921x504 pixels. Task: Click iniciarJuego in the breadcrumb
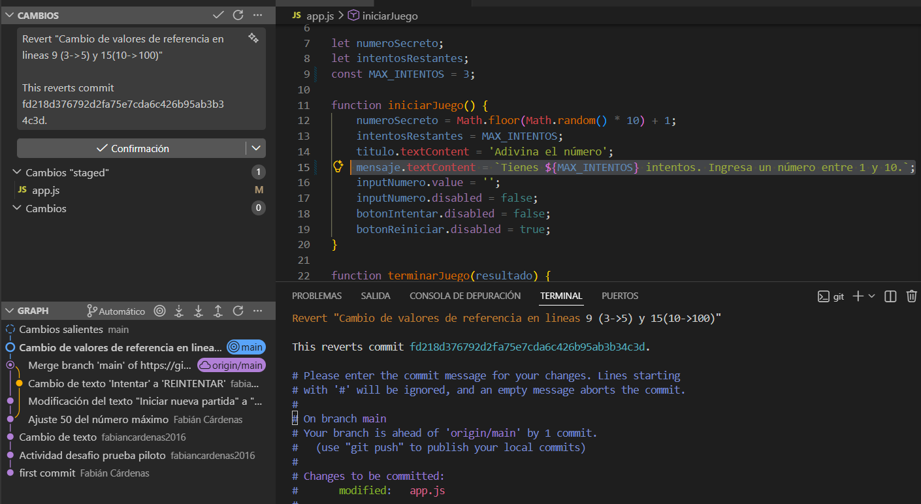click(389, 16)
